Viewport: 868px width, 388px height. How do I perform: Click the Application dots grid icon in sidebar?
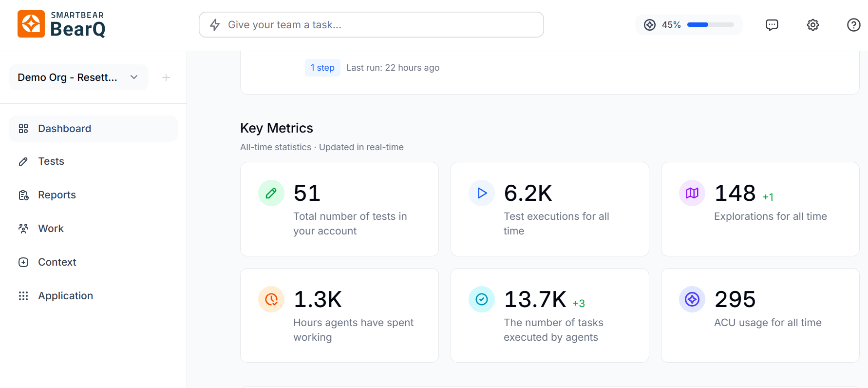[23, 296]
